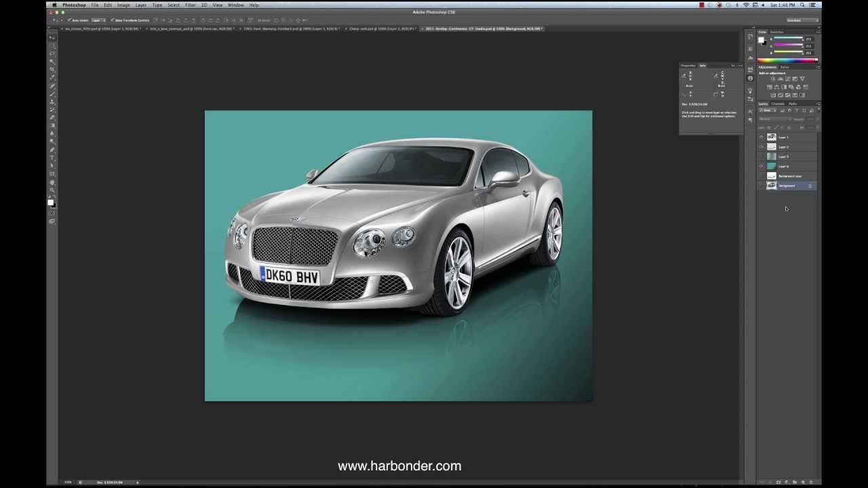Select the Rectangular Marquee tool
This screenshot has width=868, height=488.
[52, 45]
